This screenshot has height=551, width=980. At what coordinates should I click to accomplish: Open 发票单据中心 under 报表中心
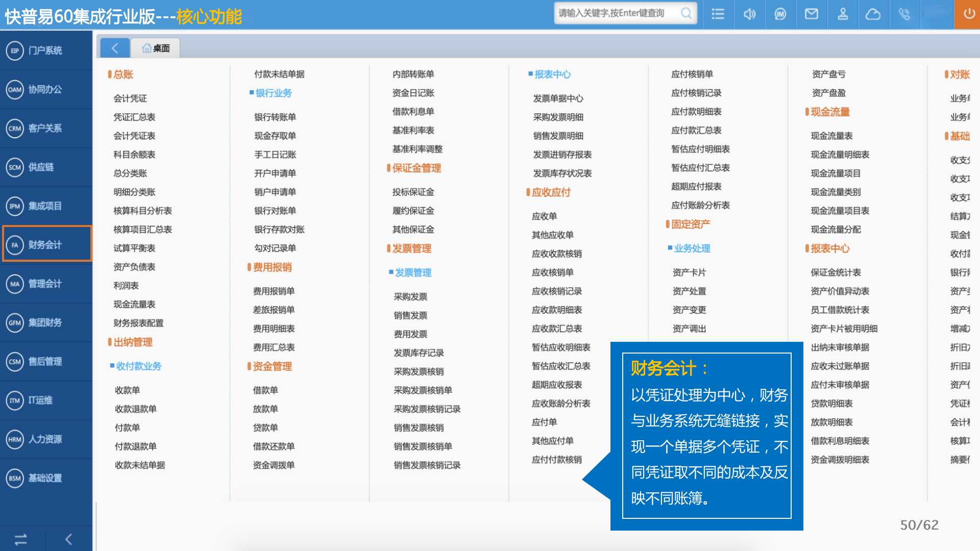[557, 98]
